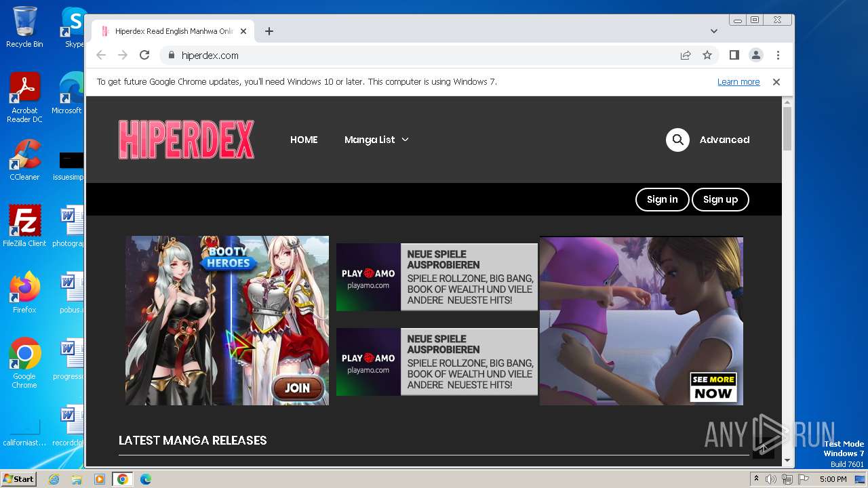Image resolution: width=868 pixels, height=488 pixels.
Task: Click the Sign up button
Action: 720,199
